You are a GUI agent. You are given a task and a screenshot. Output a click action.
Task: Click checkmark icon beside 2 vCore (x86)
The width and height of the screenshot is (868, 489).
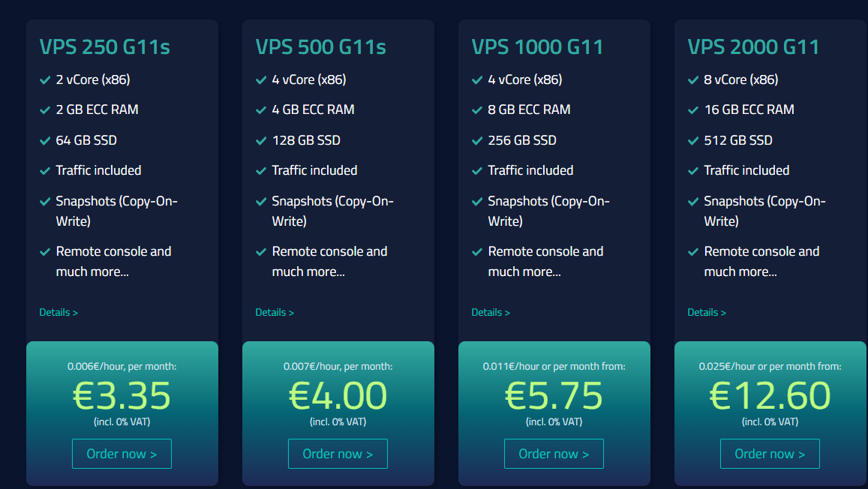coord(45,80)
